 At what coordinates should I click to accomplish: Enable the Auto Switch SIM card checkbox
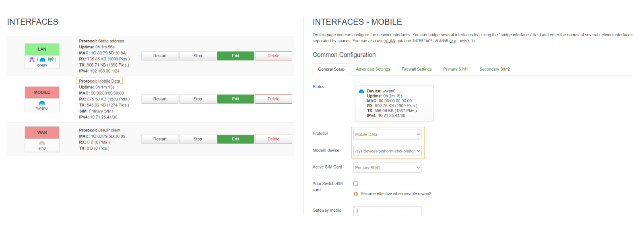coord(356,184)
